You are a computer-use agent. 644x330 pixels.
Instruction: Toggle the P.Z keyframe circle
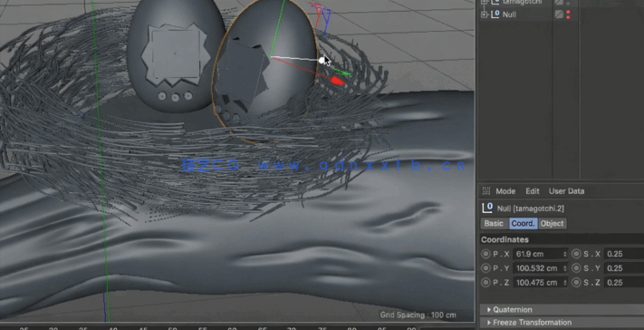pyautogui.click(x=485, y=283)
